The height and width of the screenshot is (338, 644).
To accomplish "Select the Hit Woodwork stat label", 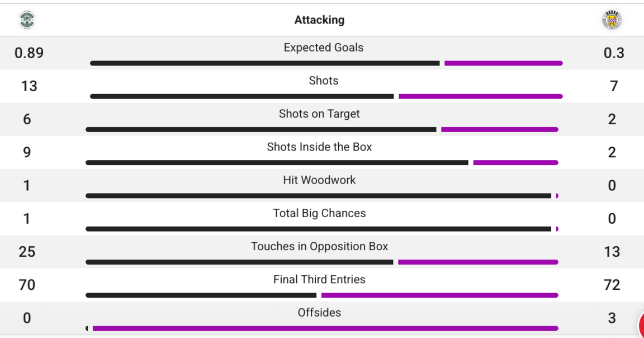I will [319, 180].
